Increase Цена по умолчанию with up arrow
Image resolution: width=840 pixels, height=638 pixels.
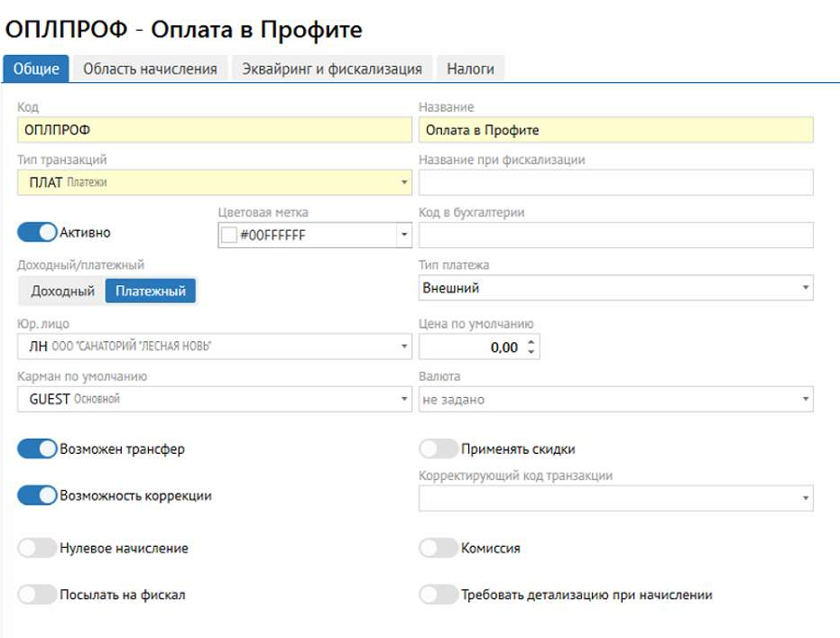[531, 342]
